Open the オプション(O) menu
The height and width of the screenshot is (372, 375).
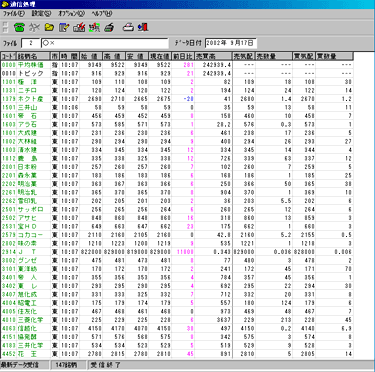click(x=71, y=14)
